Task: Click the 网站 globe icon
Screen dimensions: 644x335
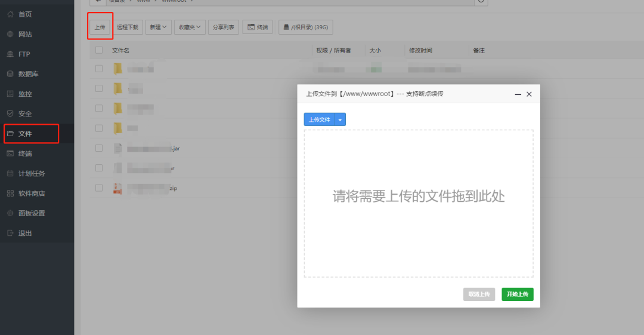Action: tap(10, 34)
